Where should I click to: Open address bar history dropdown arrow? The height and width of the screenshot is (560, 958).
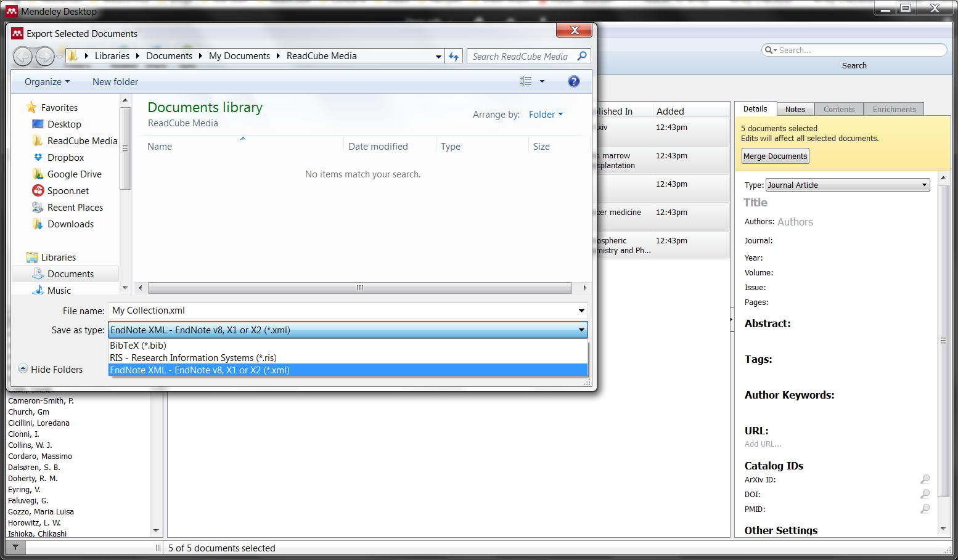(438, 57)
